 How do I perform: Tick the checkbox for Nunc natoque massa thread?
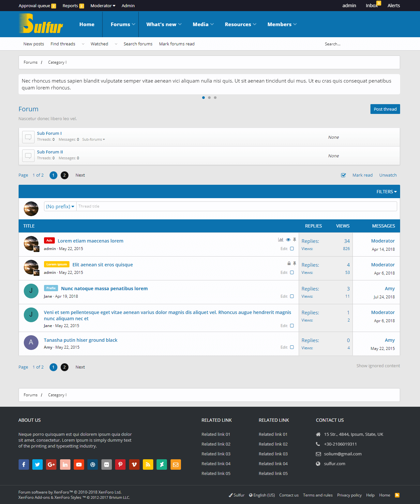point(292,296)
